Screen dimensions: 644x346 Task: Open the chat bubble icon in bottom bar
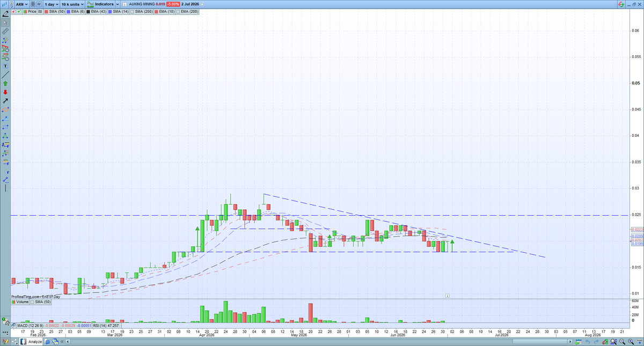tap(47, 342)
